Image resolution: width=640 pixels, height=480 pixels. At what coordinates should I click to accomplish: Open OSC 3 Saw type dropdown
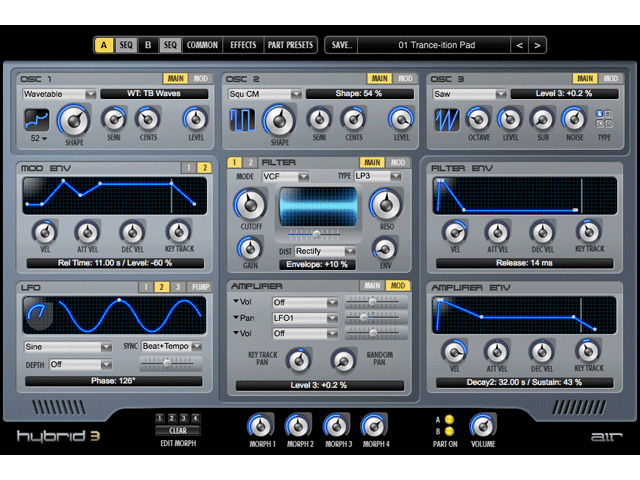tap(469, 94)
